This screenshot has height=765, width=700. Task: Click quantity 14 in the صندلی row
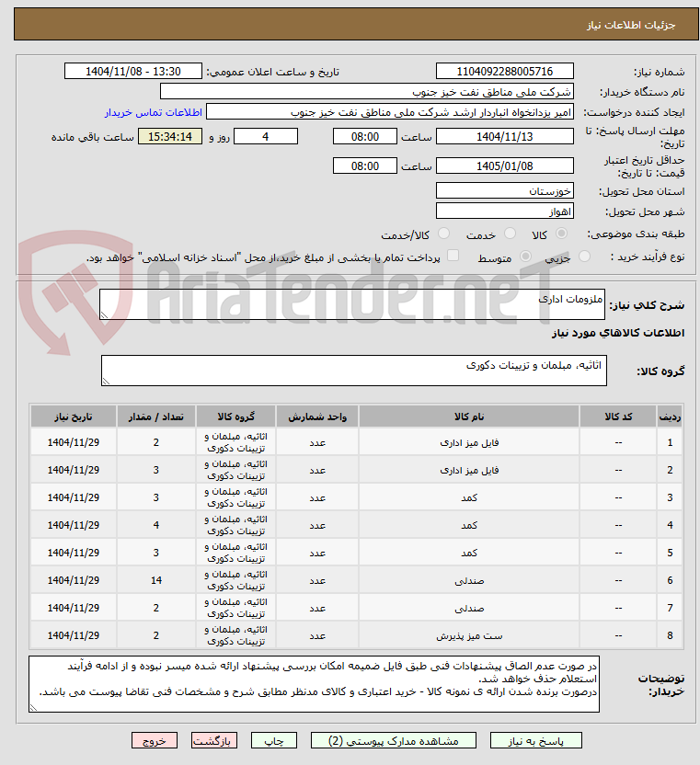coord(156,580)
